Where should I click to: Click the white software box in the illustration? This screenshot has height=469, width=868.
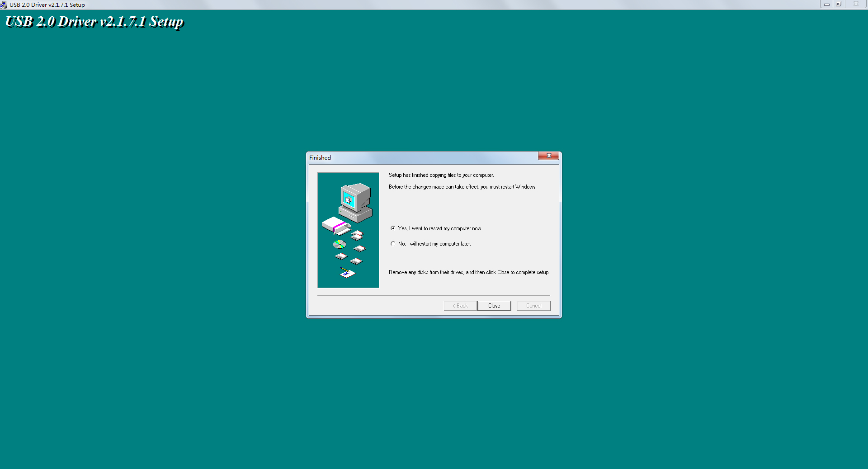335,225
